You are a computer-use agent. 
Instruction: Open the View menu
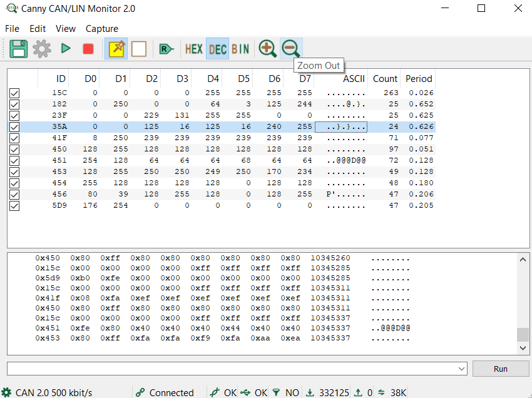pos(66,29)
